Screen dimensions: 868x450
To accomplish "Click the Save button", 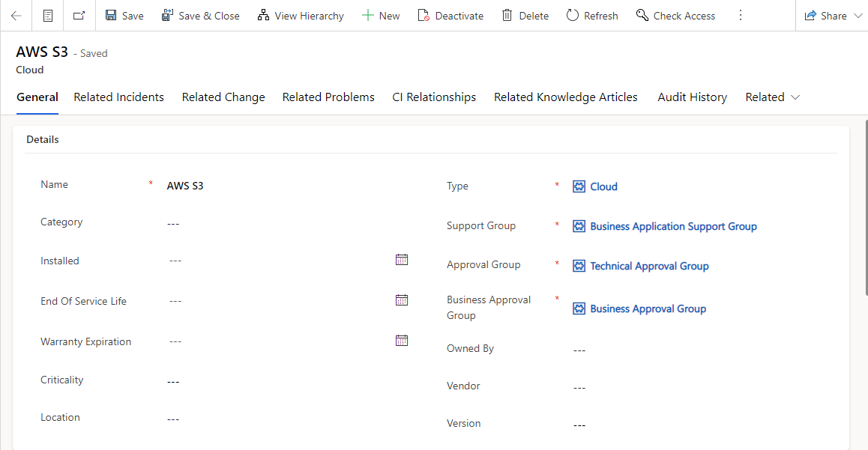I will [x=124, y=16].
